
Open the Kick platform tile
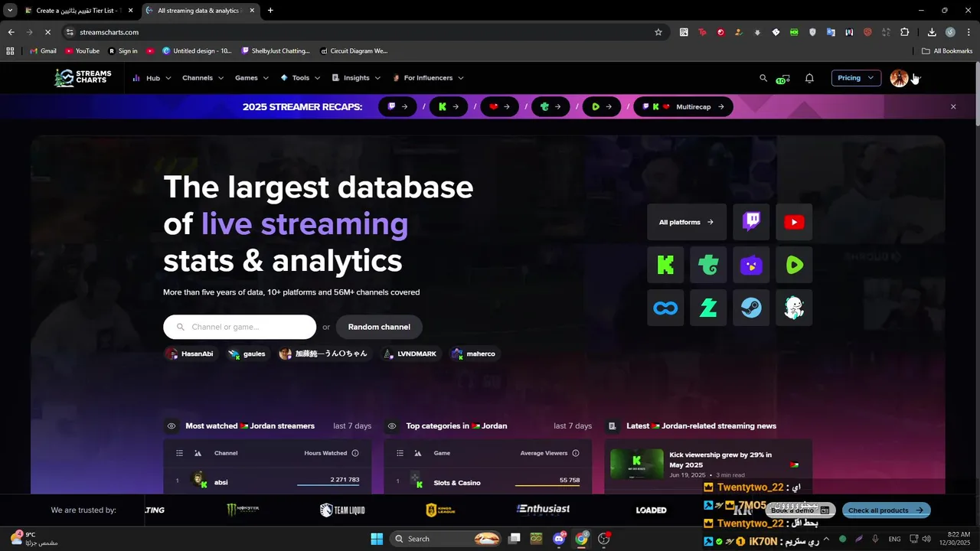point(665,265)
